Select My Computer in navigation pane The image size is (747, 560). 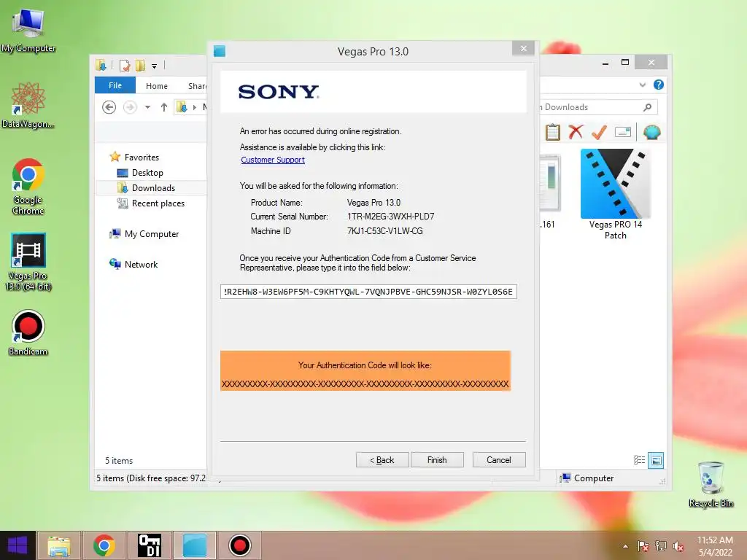pyautogui.click(x=144, y=234)
